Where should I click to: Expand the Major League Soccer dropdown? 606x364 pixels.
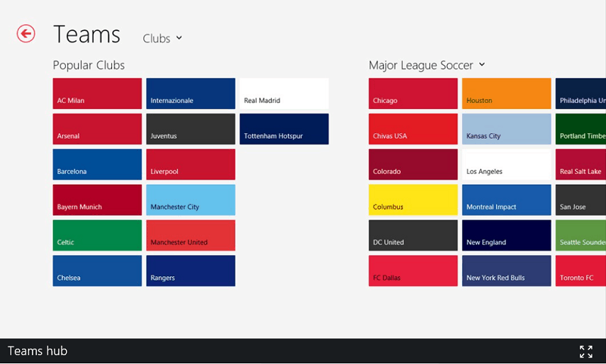(426, 65)
